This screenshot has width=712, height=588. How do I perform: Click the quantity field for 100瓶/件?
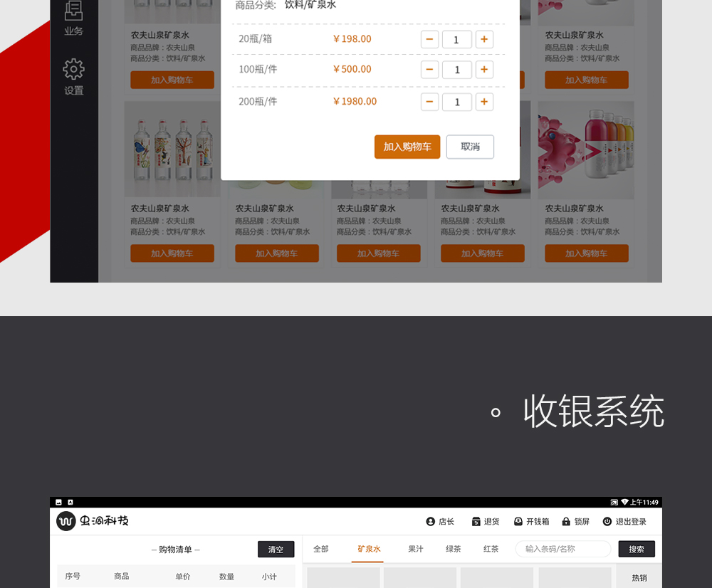(457, 70)
